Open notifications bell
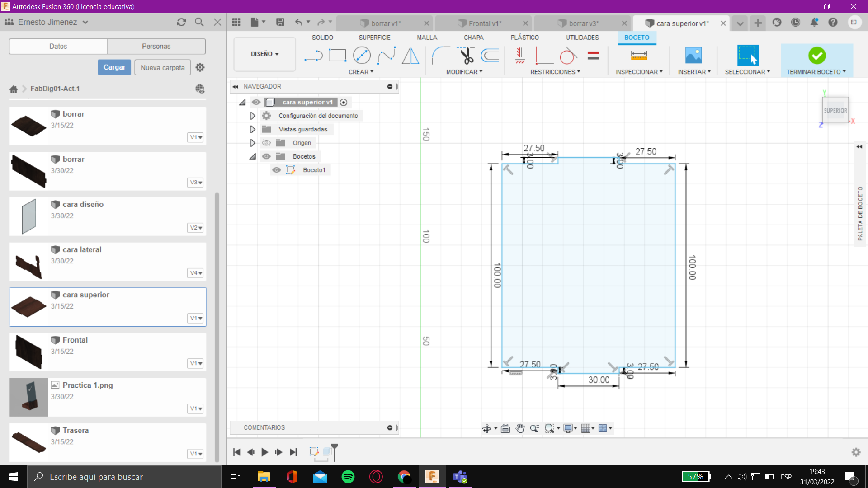 (814, 22)
